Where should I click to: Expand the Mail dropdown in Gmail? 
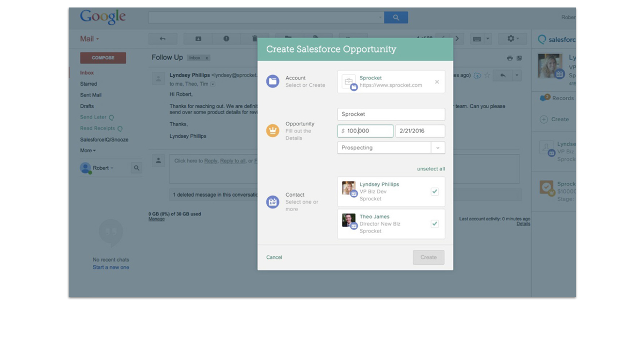tap(90, 39)
